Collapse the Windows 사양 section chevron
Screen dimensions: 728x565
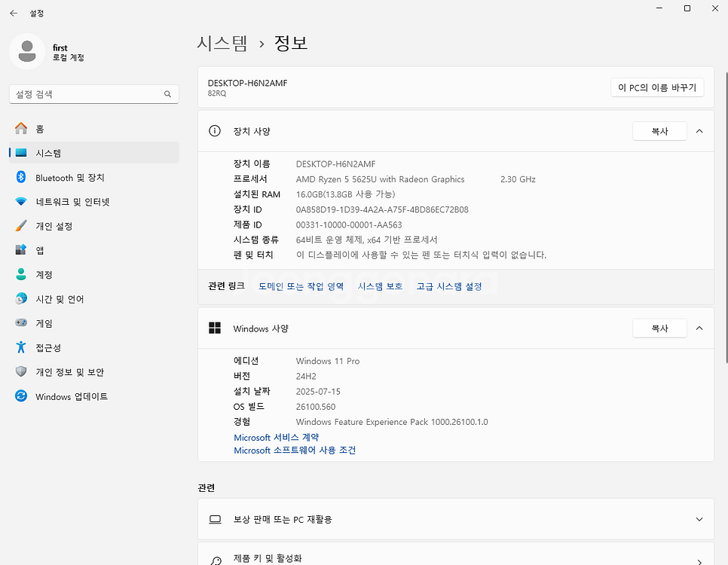(699, 328)
